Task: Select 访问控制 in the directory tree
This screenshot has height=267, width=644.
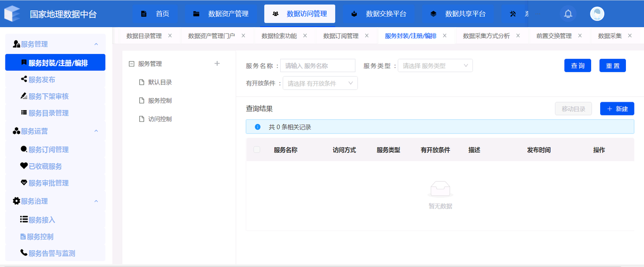Action: tap(159, 119)
